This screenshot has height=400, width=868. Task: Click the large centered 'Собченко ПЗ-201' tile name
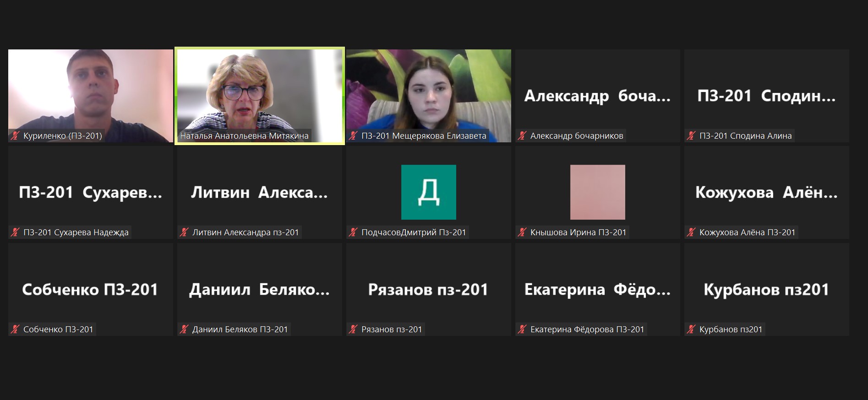(x=90, y=289)
